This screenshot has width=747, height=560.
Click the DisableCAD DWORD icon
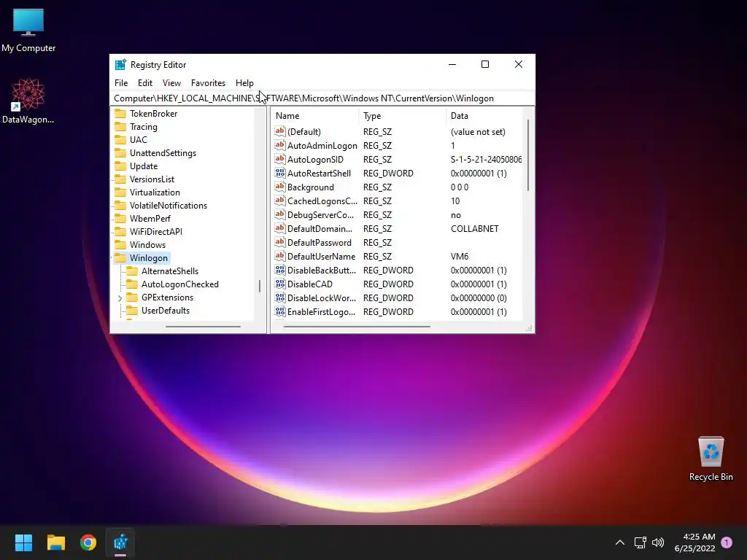point(280,284)
